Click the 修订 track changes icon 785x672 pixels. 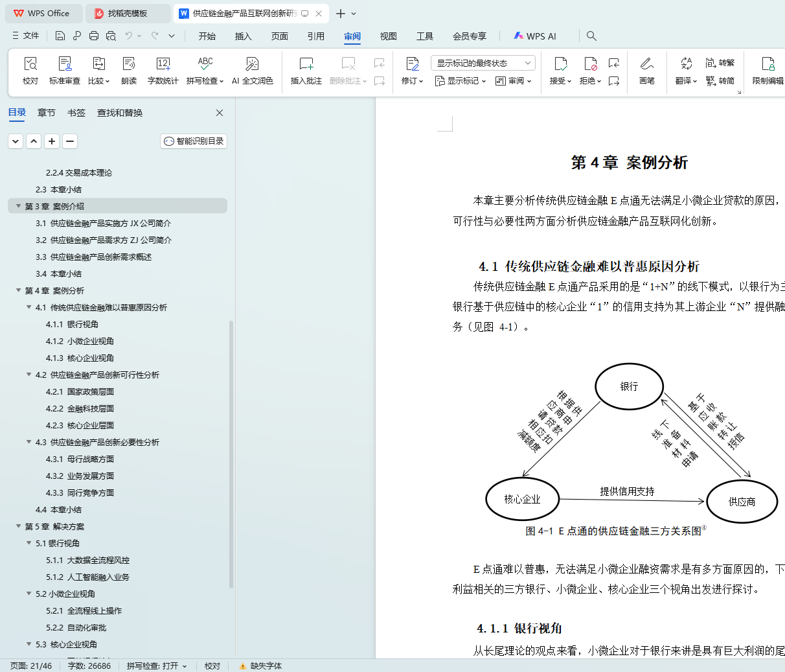pos(413,64)
